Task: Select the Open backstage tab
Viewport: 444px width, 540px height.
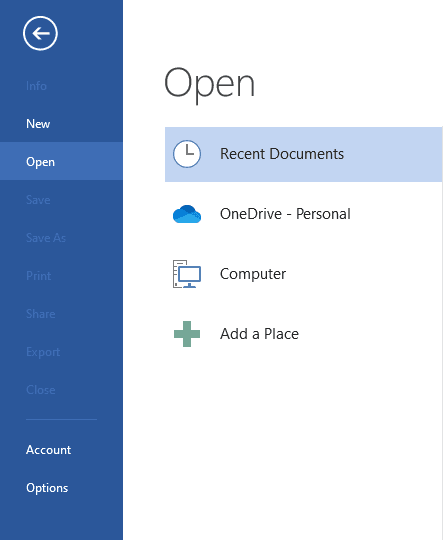Action: [x=61, y=162]
